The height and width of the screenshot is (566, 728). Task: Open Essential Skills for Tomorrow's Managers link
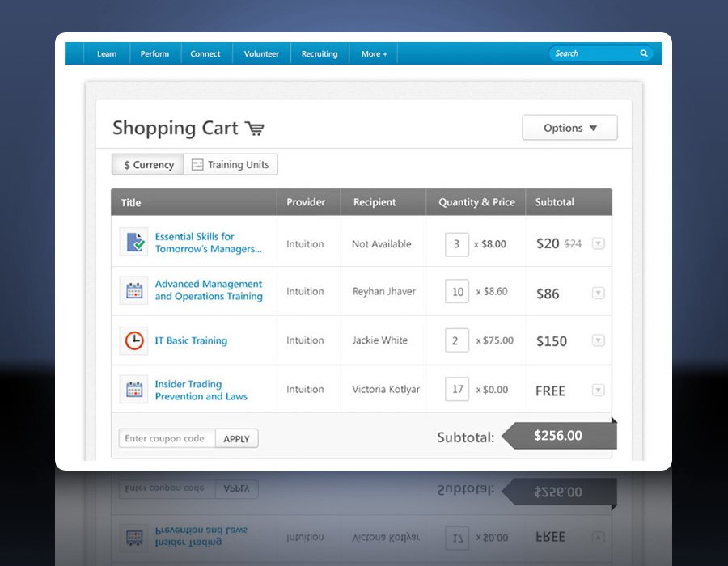tap(208, 243)
